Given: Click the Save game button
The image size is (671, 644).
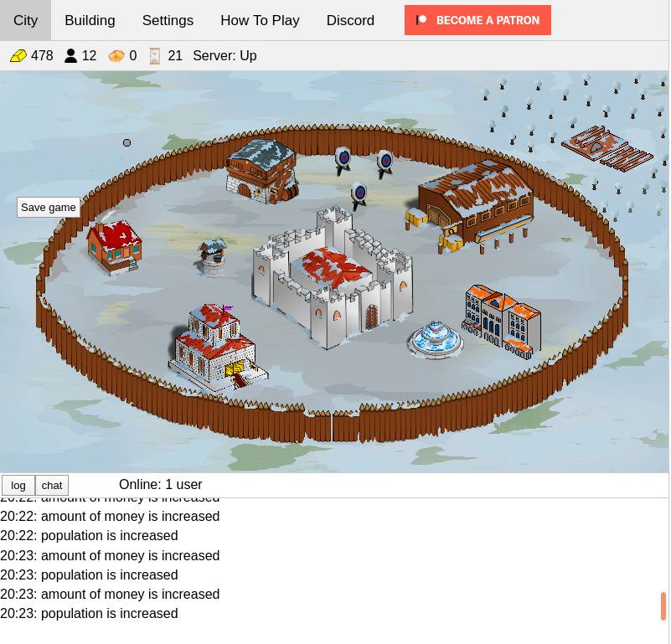Looking at the screenshot, I should (49, 207).
